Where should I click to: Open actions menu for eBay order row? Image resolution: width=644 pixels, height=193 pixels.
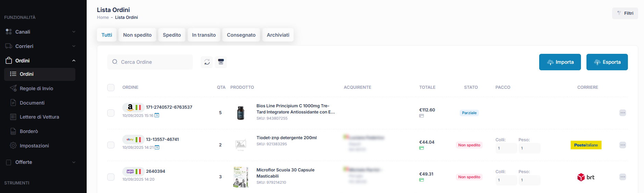622,145
